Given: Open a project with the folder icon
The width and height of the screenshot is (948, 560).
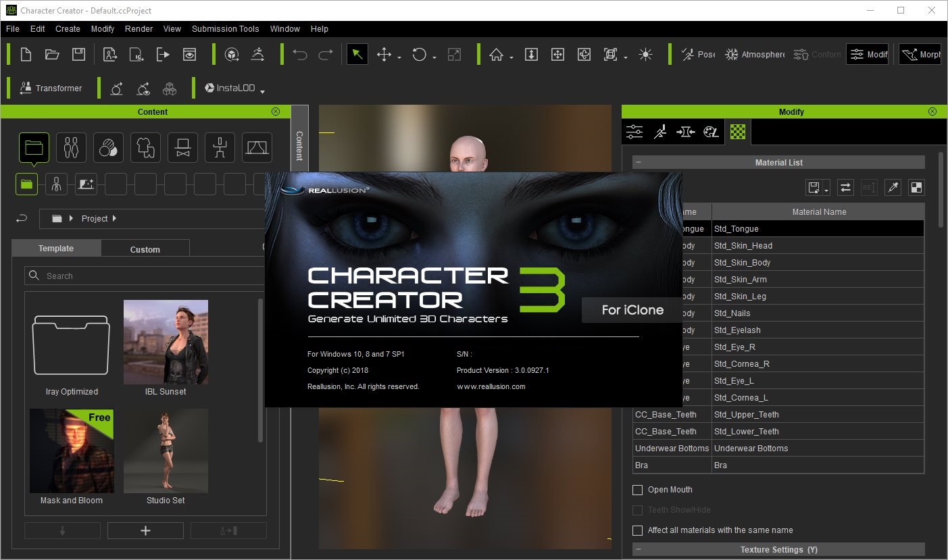Looking at the screenshot, I should pos(52,55).
